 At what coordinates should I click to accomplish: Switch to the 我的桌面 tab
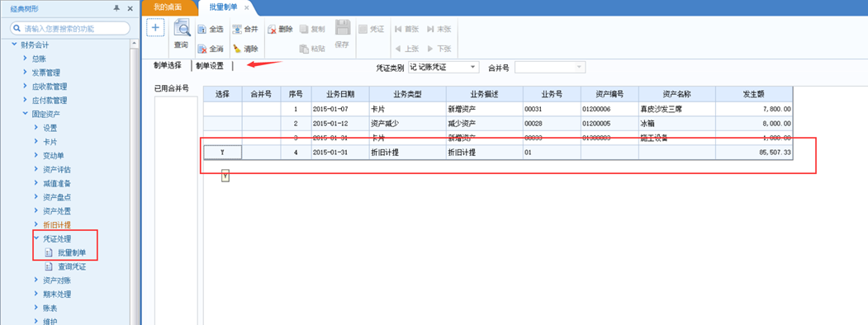167,7
